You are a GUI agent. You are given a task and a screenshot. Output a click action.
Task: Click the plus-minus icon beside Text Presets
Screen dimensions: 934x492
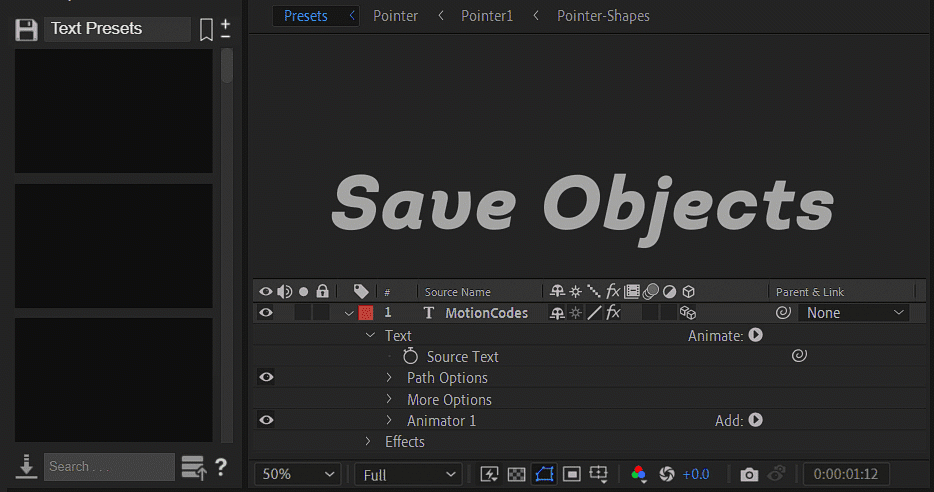(x=226, y=29)
